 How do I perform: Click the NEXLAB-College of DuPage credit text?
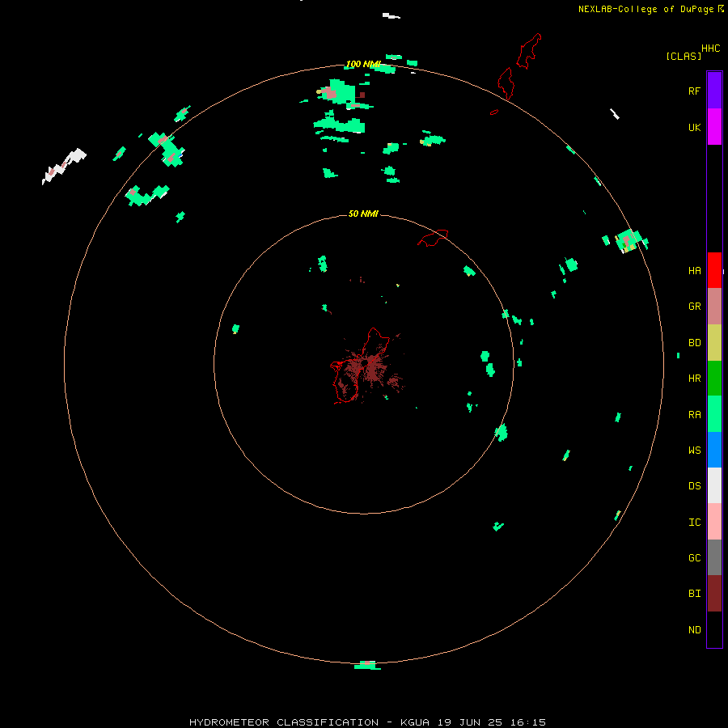tap(647, 9)
